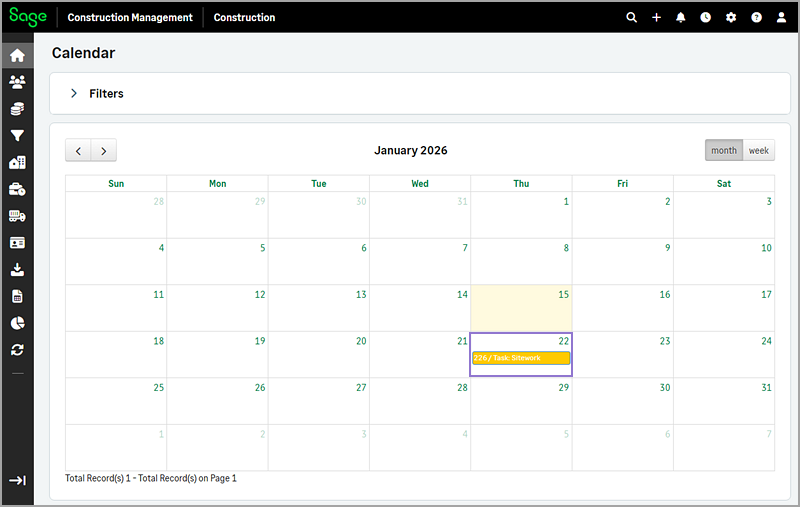Click the people group sidebar icon
Viewport: 800px width, 507px height.
(x=17, y=82)
